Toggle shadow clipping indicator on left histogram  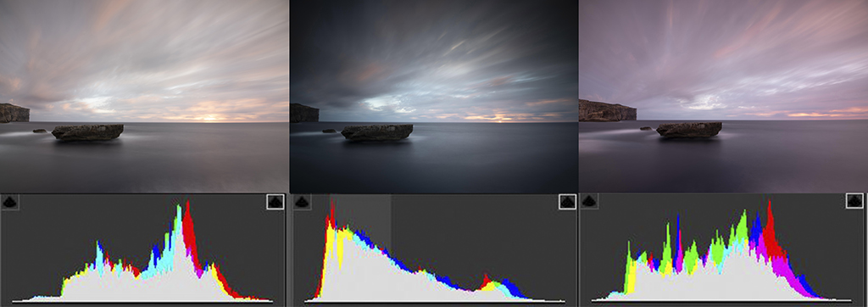[10, 202]
